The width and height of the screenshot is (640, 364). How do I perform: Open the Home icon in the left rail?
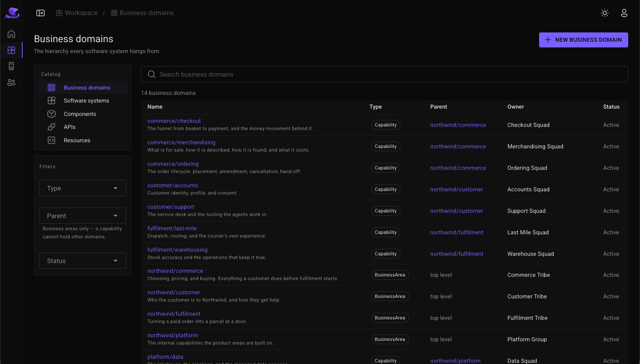point(11,34)
